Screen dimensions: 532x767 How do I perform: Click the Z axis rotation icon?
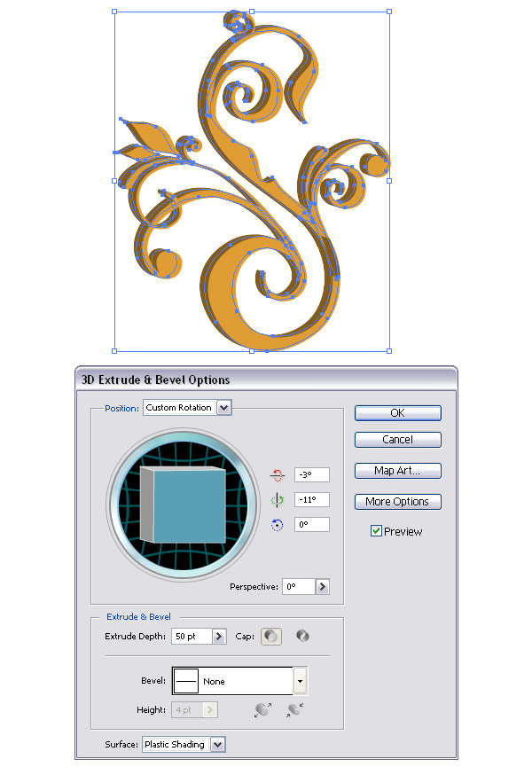pos(277,525)
